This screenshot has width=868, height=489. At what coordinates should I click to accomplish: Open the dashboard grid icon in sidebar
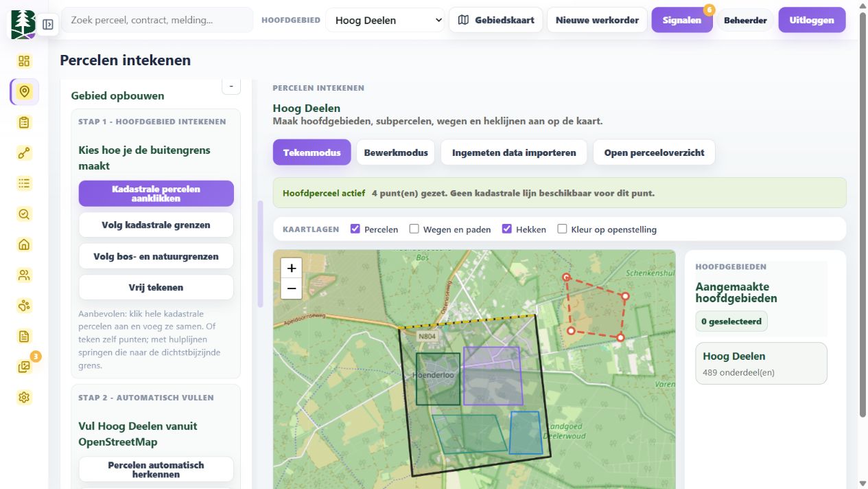(x=25, y=61)
